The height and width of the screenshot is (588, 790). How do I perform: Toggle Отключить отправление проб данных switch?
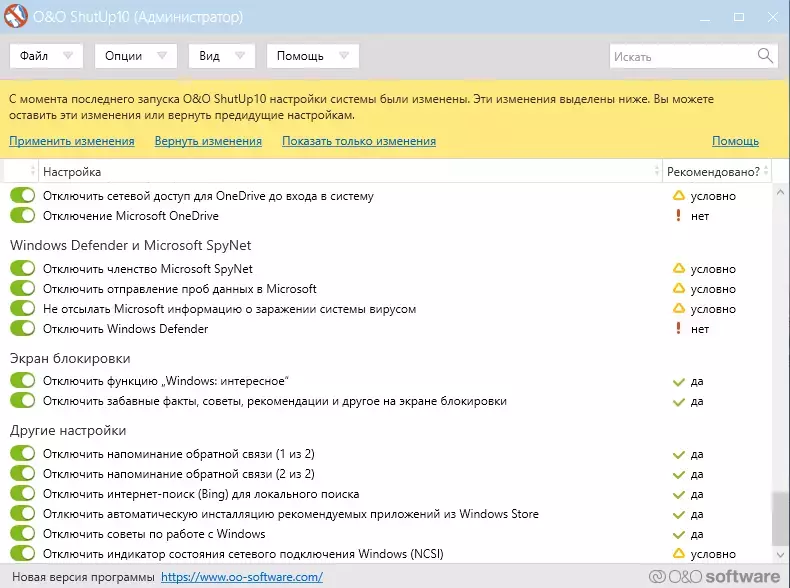point(23,289)
